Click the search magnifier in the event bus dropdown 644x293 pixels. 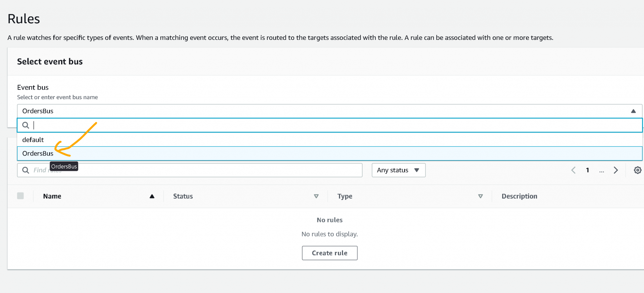(26, 125)
